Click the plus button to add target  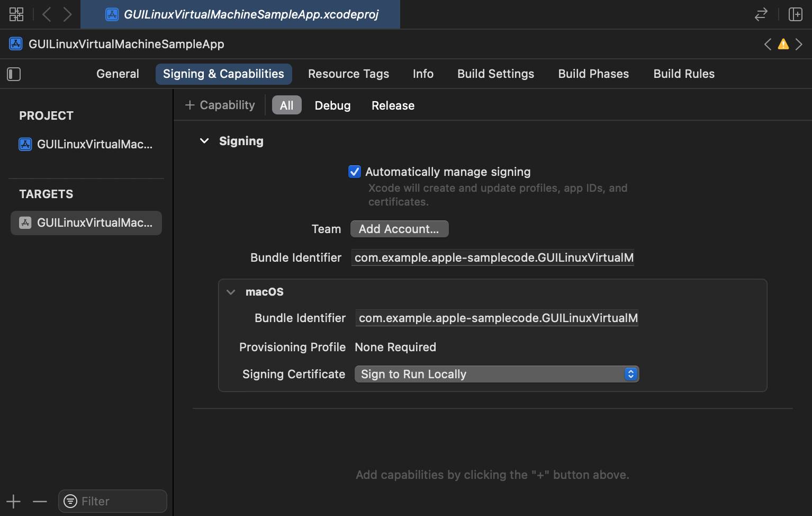13,501
